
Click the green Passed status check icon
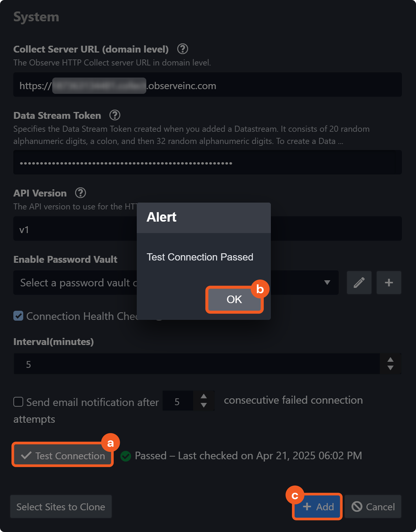(x=126, y=456)
